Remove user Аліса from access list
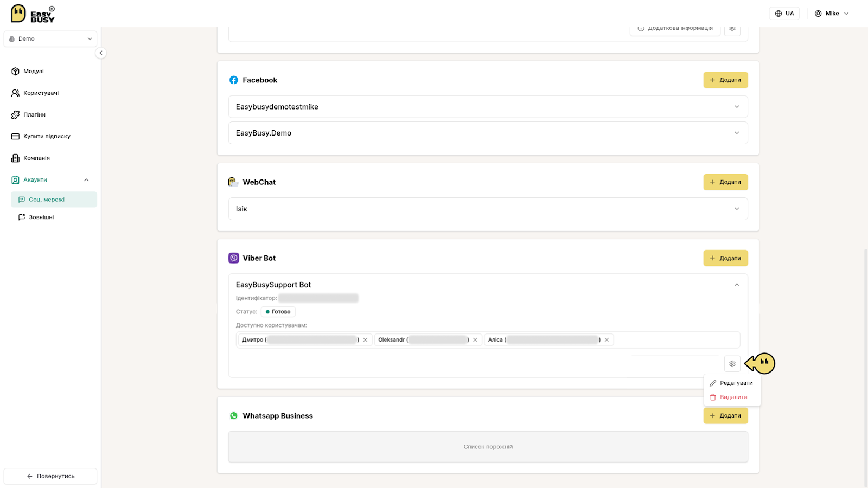 point(607,340)
